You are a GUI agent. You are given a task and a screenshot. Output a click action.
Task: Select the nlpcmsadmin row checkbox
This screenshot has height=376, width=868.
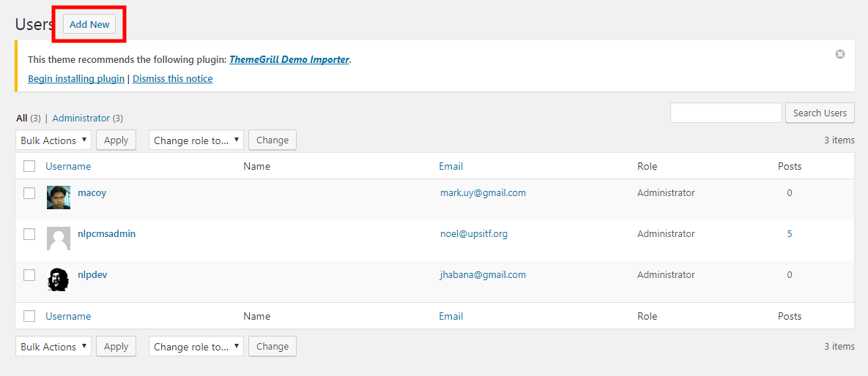[29, 234]
